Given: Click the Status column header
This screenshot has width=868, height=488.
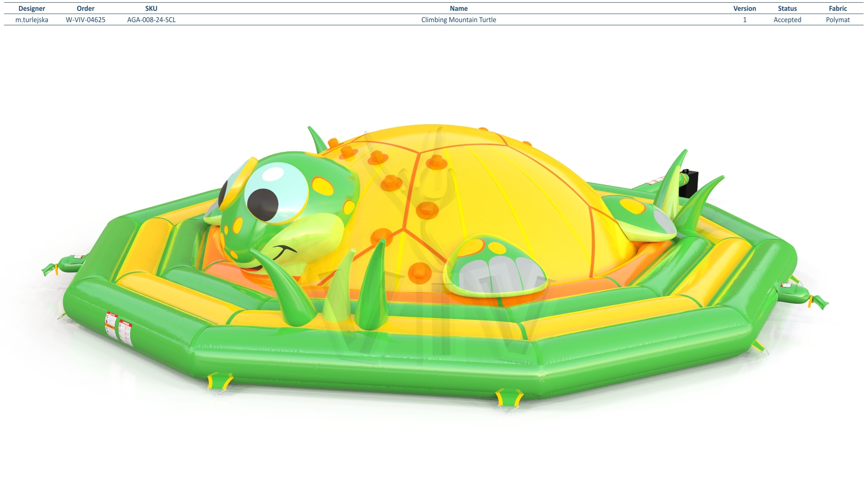Looking at the screenshot, I should 787,9.
